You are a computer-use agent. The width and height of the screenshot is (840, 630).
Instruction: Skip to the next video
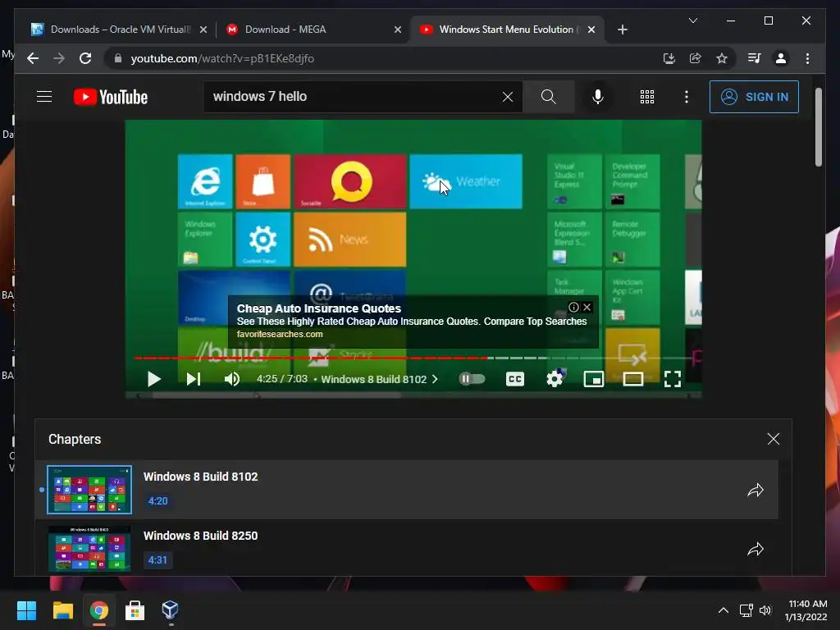(x=194, y=379)
